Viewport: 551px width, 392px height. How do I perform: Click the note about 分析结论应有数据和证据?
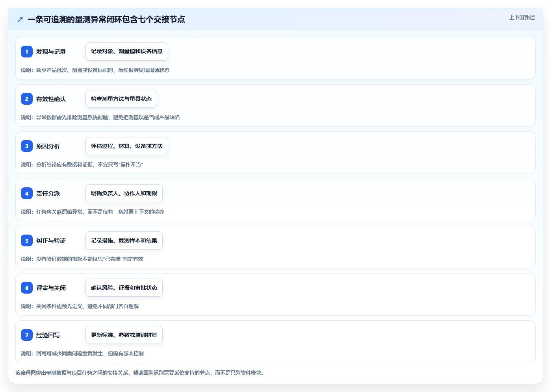(82, 165)
